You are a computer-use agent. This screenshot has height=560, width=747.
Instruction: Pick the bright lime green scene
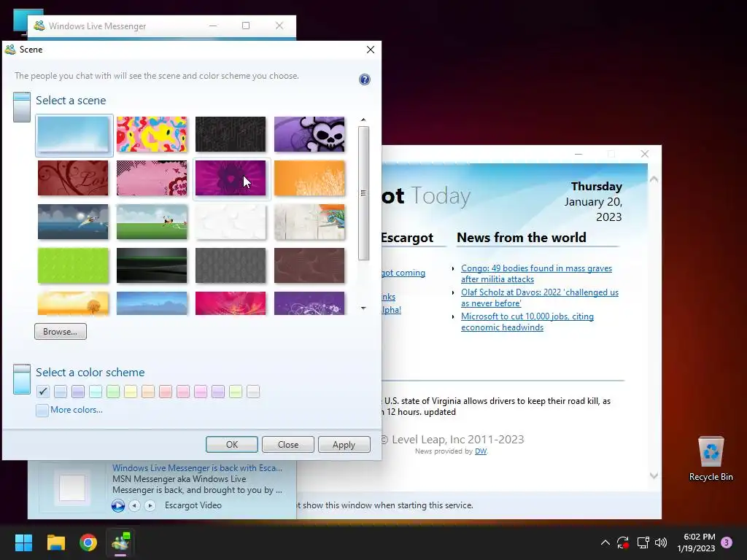[x=74, y=265]
